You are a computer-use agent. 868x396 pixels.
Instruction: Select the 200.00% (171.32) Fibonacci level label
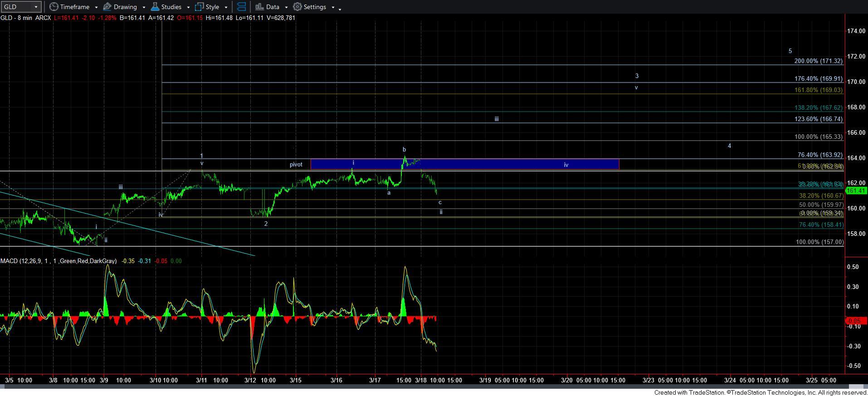818,61
